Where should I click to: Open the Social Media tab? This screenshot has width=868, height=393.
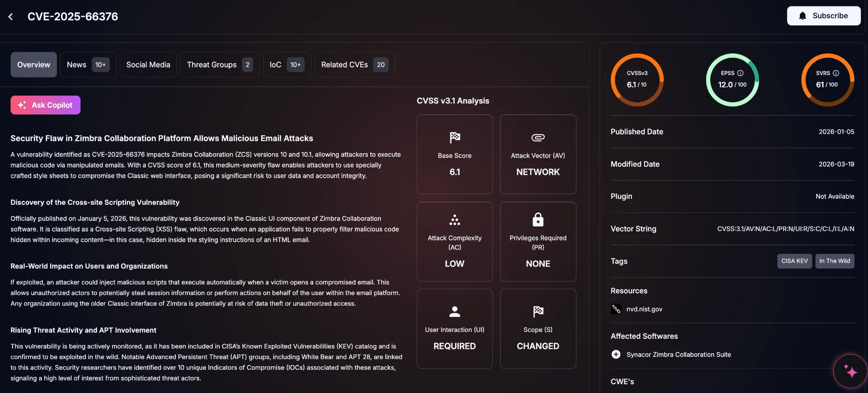[x=148, y=64]
